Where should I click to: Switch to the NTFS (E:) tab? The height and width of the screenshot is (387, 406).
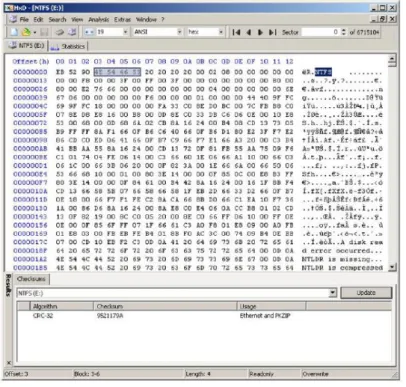[27, 46]
